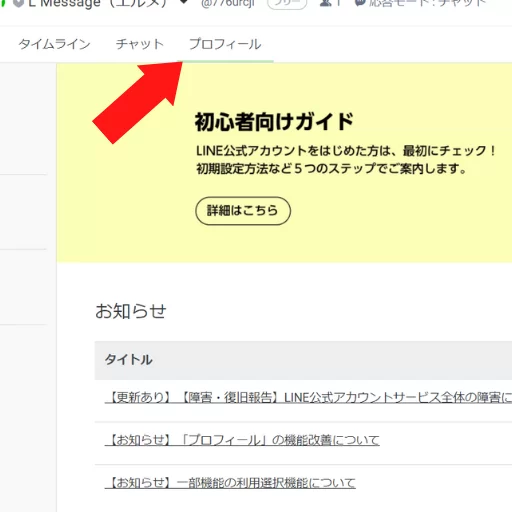Open the 「プロフィール」の機能改善について notice
The height and width of the screenshot is (512, 512).
242,440
